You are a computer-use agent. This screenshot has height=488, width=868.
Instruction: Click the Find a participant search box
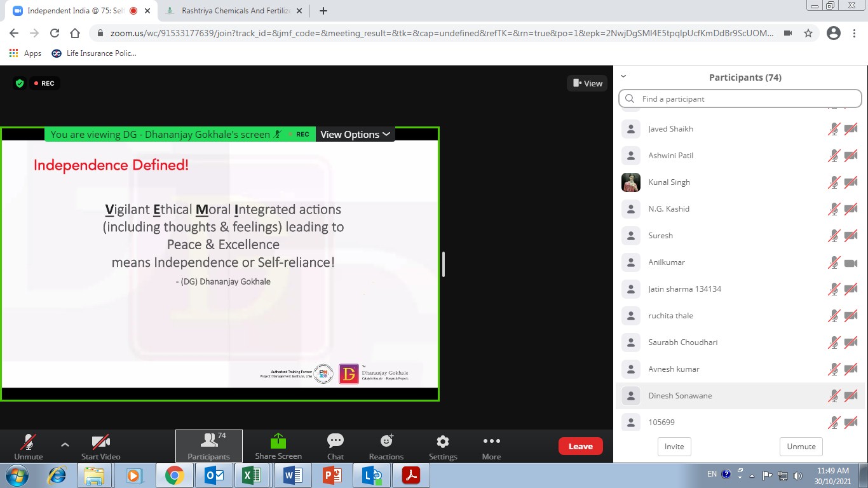pos(740,98)
